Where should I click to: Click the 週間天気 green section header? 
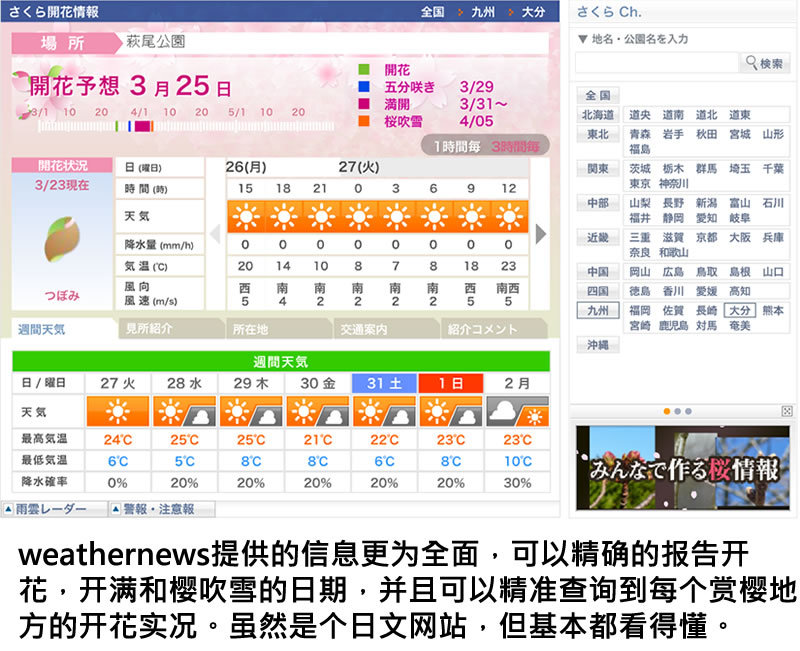tap(281, 362)
